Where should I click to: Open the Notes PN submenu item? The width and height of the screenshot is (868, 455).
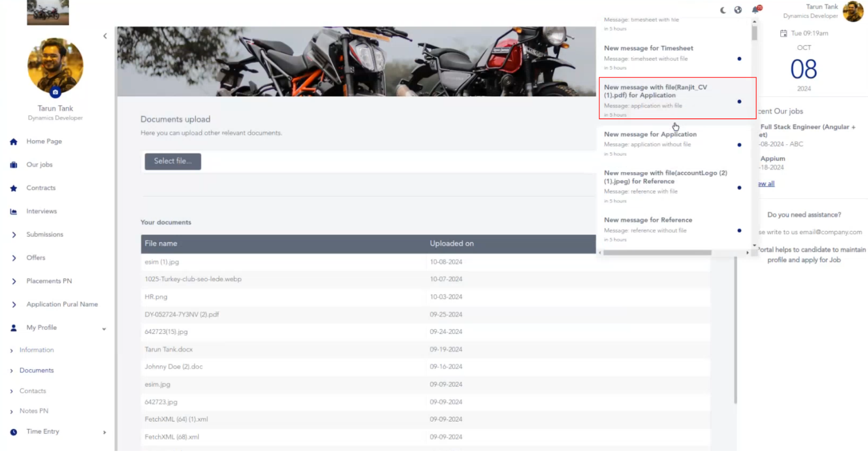point(34,411)
